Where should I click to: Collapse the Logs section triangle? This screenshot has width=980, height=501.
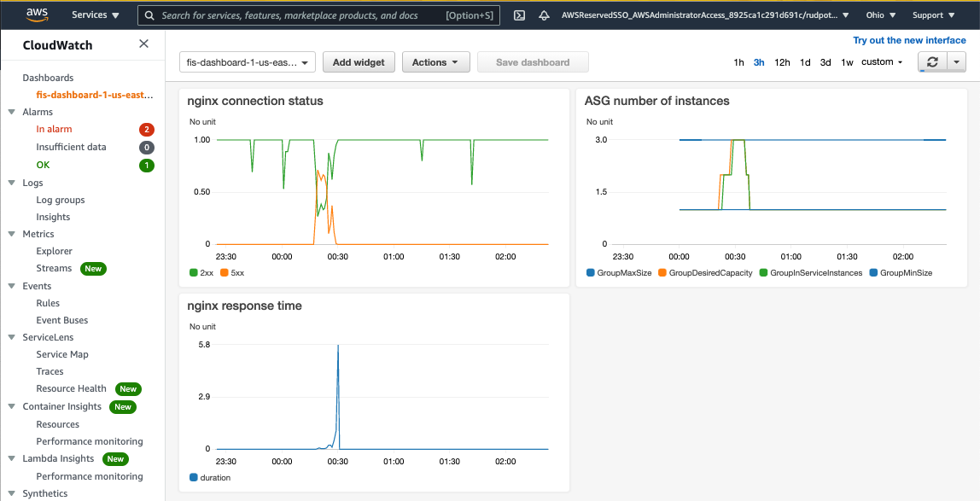click(x=11, y=183)
